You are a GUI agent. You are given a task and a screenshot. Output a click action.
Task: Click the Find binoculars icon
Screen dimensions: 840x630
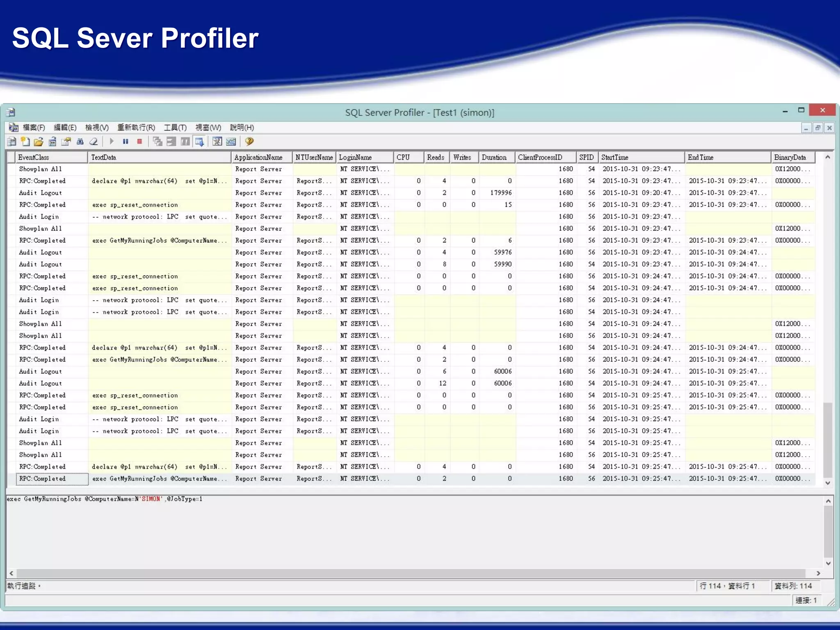click(x=80, y=142)
